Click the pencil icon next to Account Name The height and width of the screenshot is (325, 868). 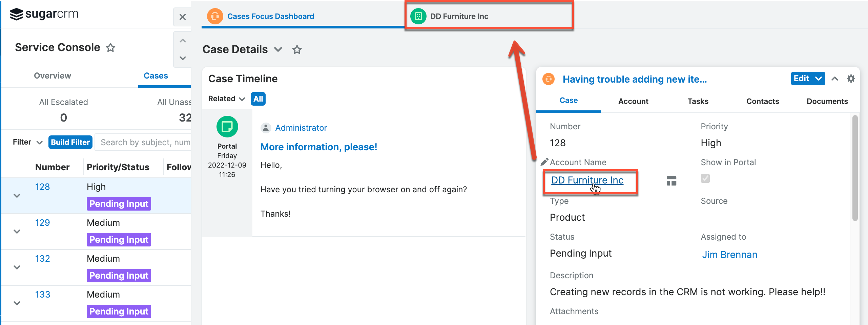[x=545, y=162]
